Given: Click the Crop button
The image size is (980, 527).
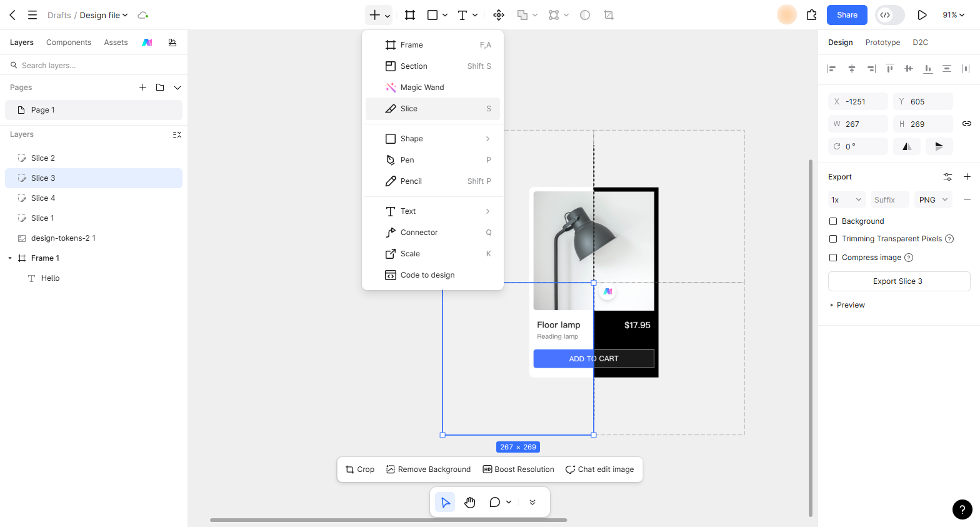Looking at the screenshot, I should pos(360,469).
